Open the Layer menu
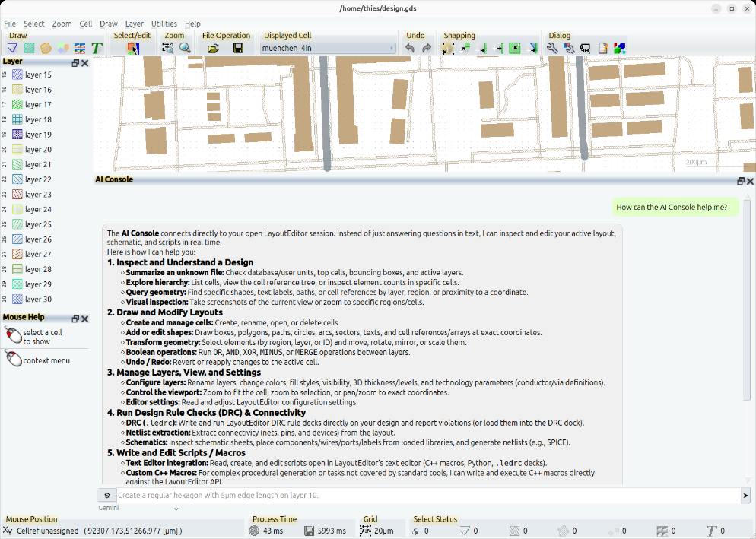This screenshot has height=539, width=756. pos(135,24)
